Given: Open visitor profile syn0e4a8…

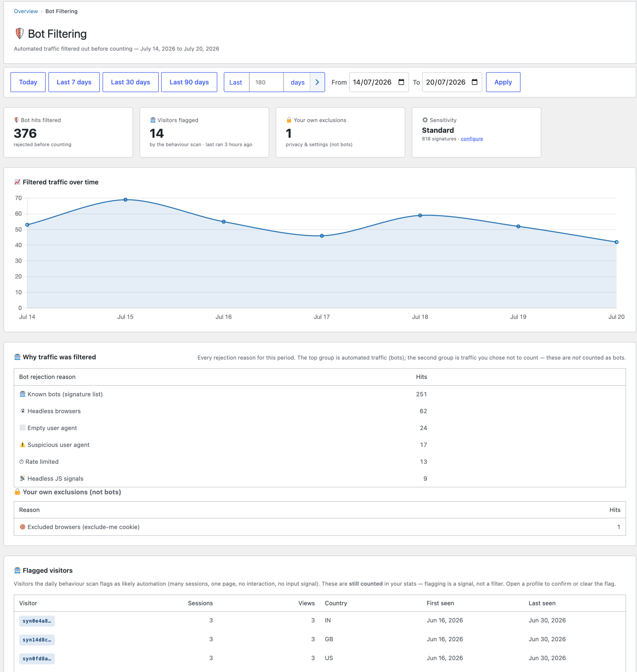Looking at the screenshot, I should (37, 621).
